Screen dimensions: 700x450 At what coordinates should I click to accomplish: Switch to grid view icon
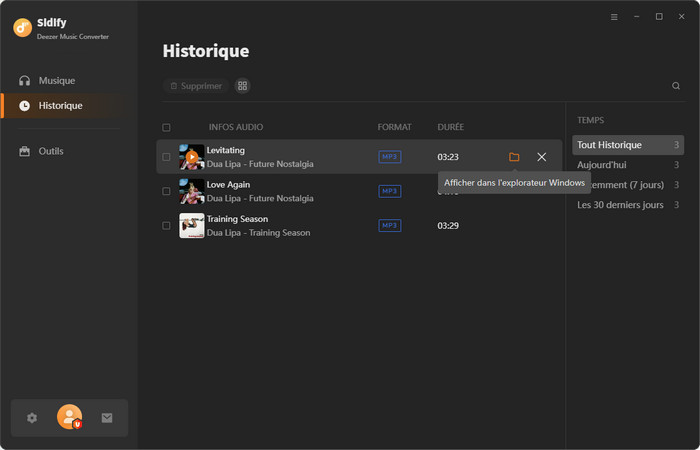(x=243, y=86)
